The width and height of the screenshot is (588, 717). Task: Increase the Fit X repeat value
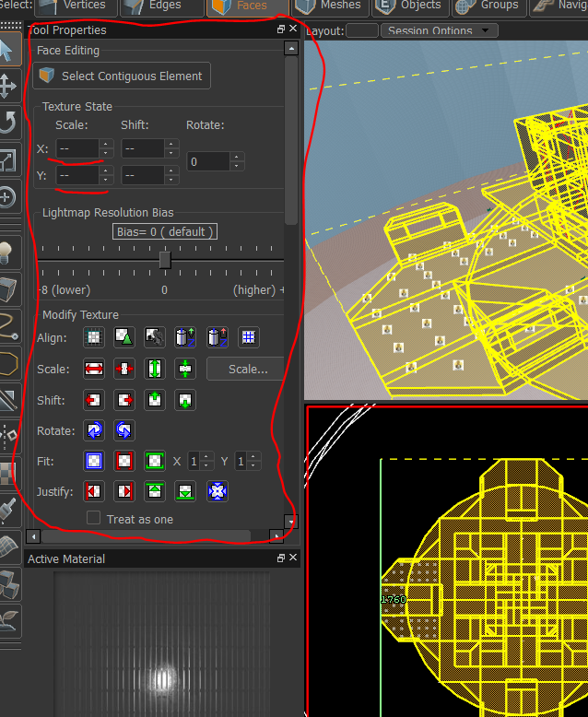pos(206,457)
